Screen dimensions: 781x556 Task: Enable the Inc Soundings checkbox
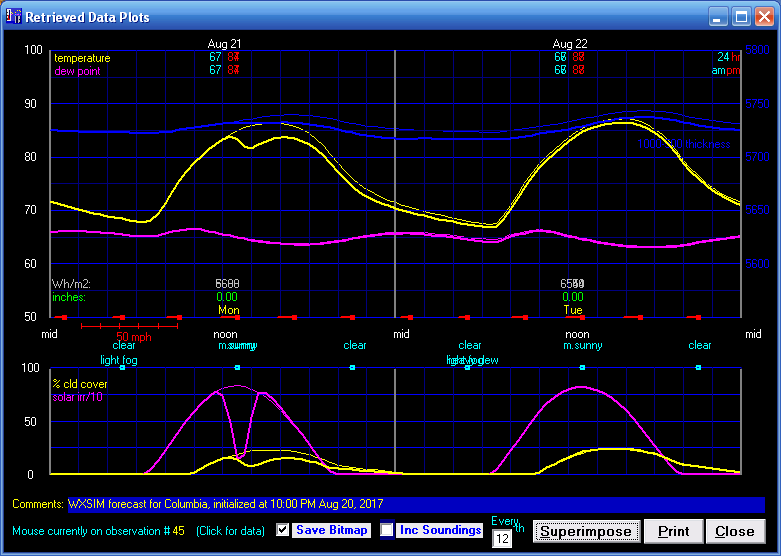pyautogui.click(x=387, y=530)
